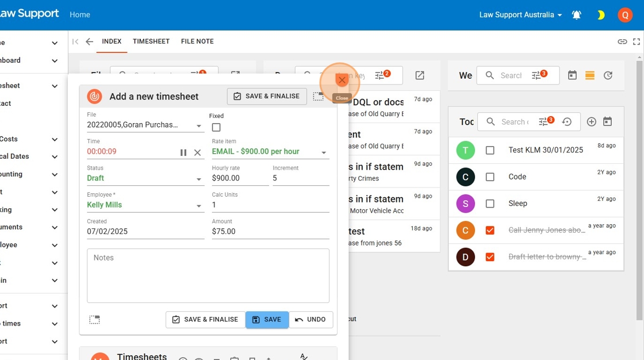Switch to the TIMESHEET tab
This screenshot has width=644, height=360.
coord(151,41)
